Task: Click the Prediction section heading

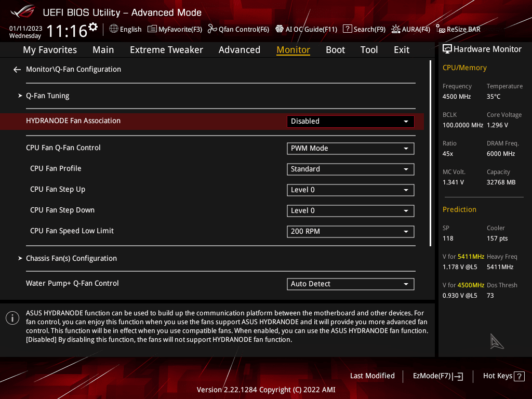Action: 459,210
